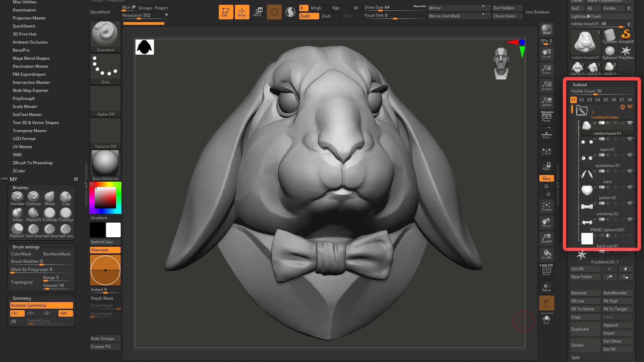Toggle Edit mode in top toolbar
The height and width of the screenshot is (362, 644).
click(225, 12)
